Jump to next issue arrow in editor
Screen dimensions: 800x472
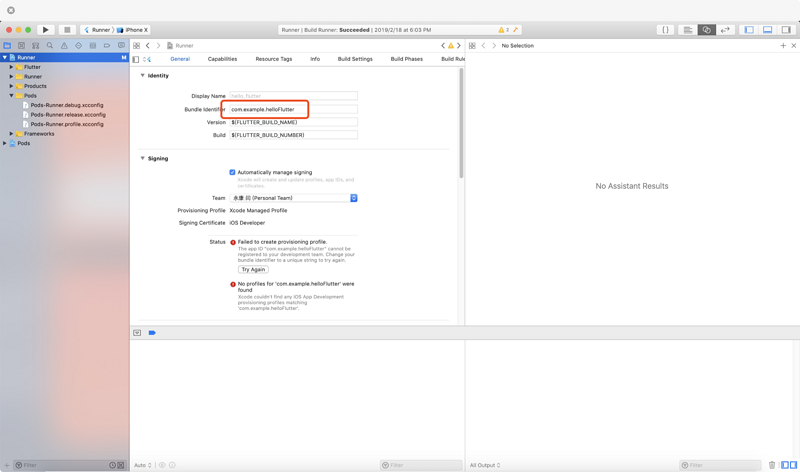coord(459,45)
